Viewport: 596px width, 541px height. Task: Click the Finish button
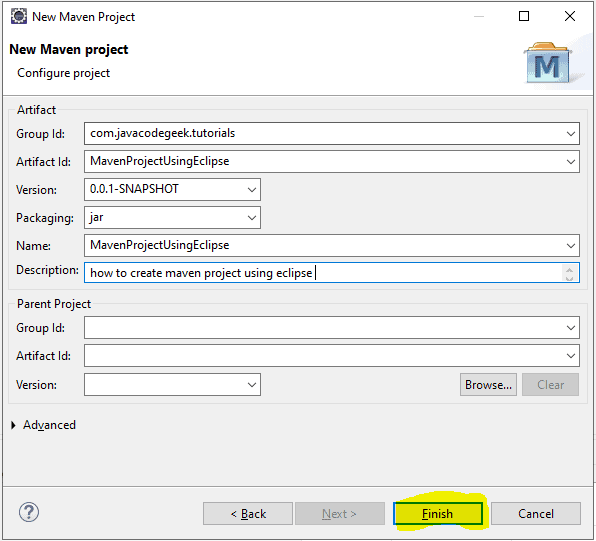pos(438,514)
